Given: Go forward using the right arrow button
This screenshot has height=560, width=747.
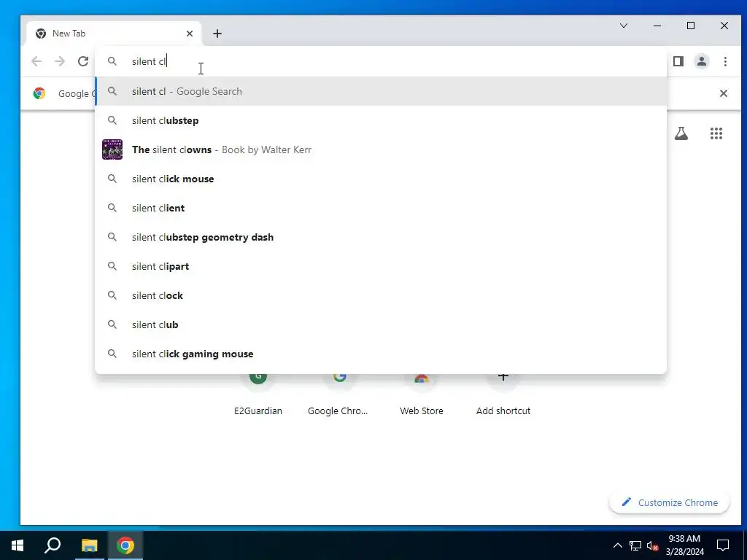Looking at the screenshot, I should 60,61.
